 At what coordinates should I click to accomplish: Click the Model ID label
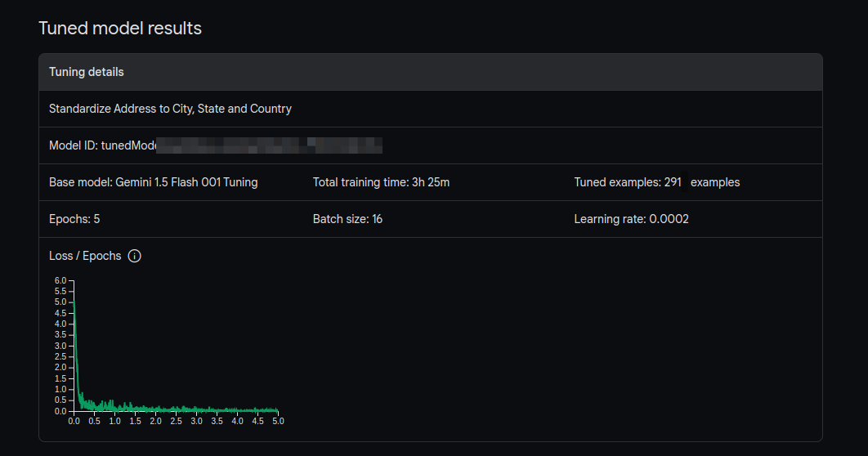[74, 145]
